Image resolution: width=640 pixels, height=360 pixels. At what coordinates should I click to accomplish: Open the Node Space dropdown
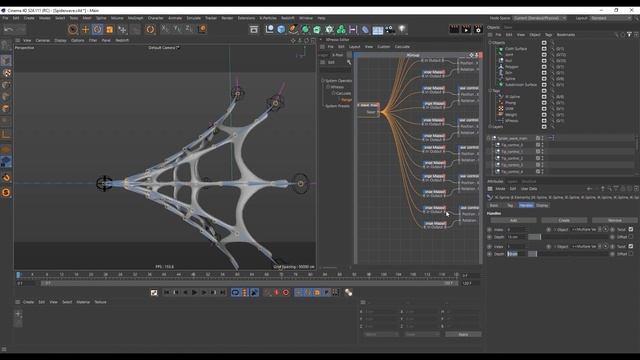540,18
